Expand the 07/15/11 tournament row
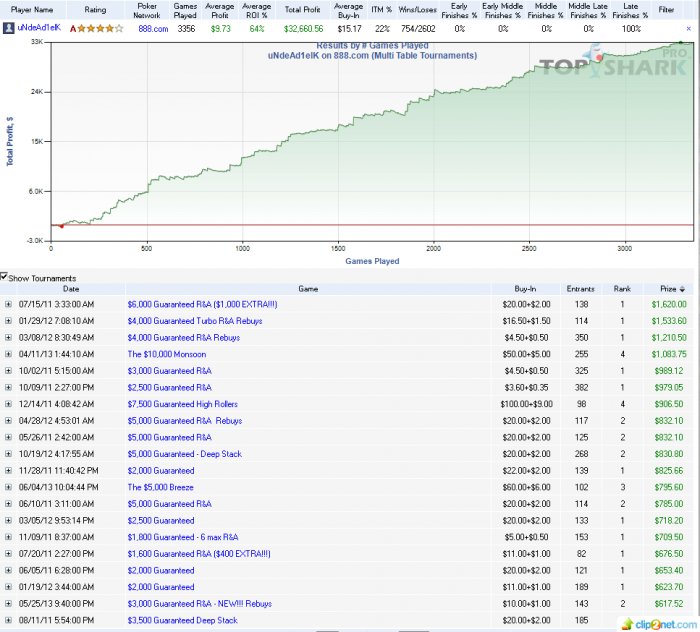 point(8,303)
